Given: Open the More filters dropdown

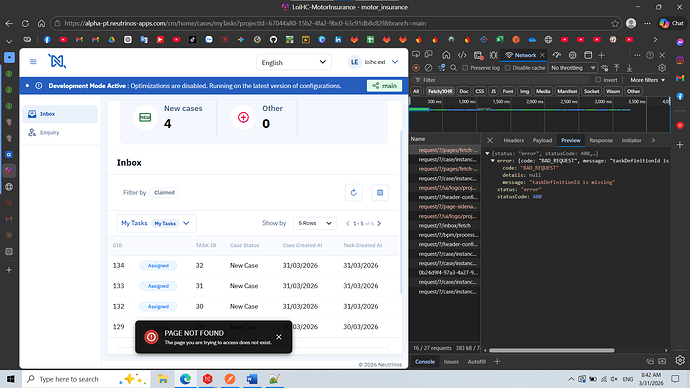Looking at the screenshot, I should coord(647,80).
